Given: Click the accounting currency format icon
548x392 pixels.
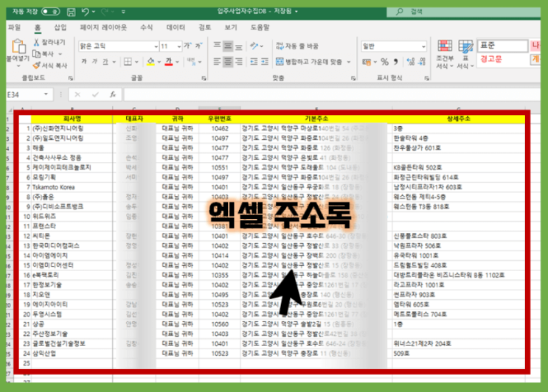Looking at the screenshot, I should [x=367, y=62].
